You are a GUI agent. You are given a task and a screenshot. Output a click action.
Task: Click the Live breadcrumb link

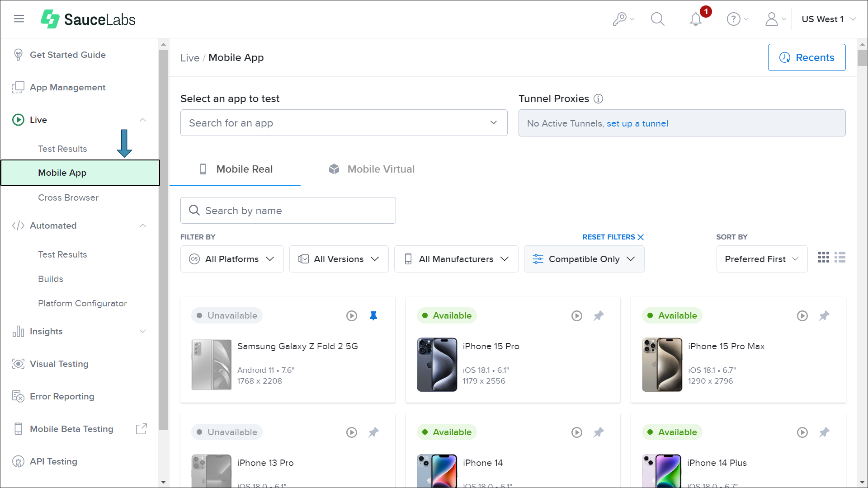click(x=190, y=58)
